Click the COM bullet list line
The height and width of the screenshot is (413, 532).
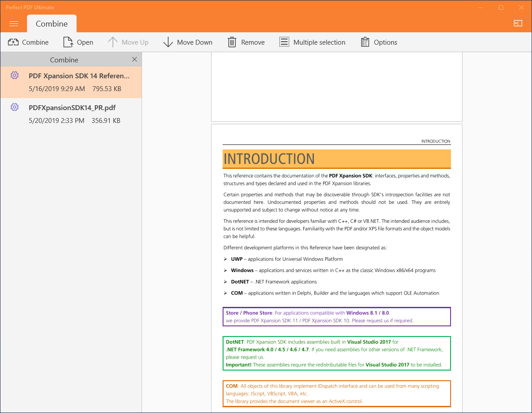(x=332, y=293)
